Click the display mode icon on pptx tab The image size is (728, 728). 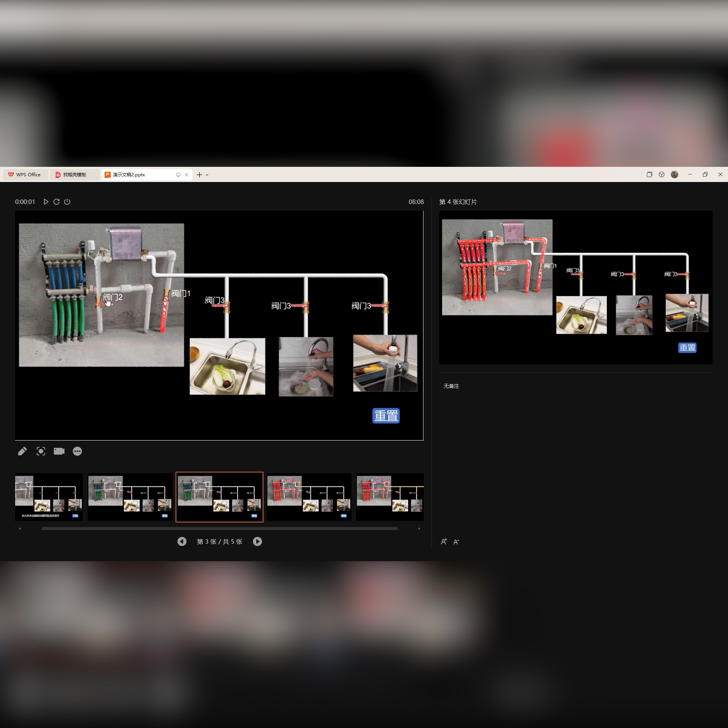coord(178,175)
